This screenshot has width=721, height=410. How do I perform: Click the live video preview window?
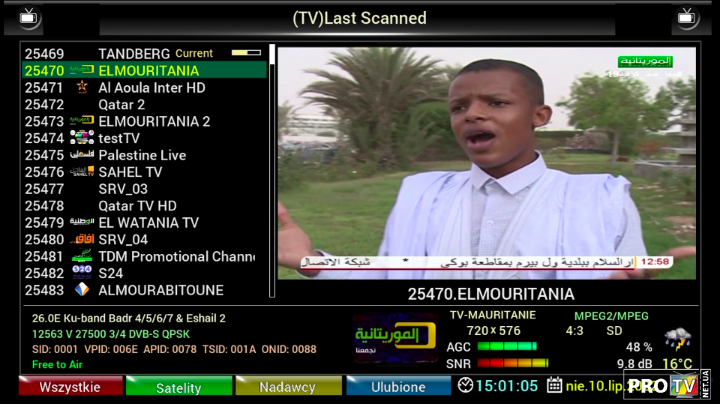[486, 163]
